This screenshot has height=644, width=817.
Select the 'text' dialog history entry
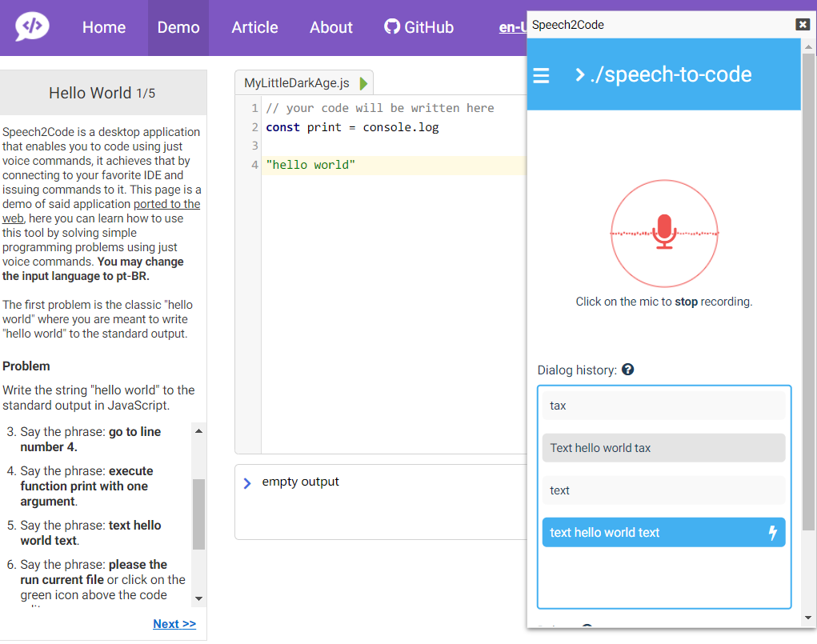663,490
